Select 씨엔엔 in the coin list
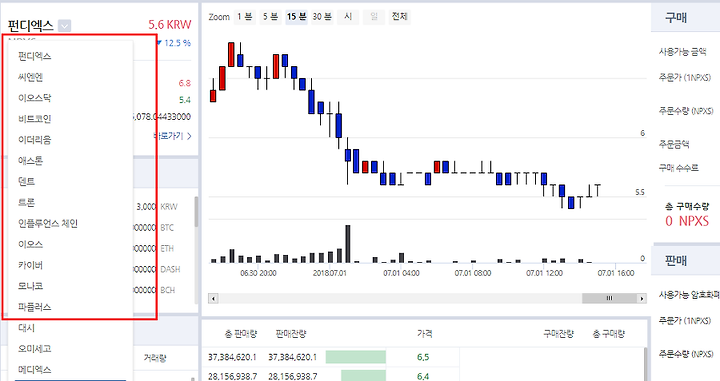The height and width of the screenshot is (381, 720). (x=30, y=77)
